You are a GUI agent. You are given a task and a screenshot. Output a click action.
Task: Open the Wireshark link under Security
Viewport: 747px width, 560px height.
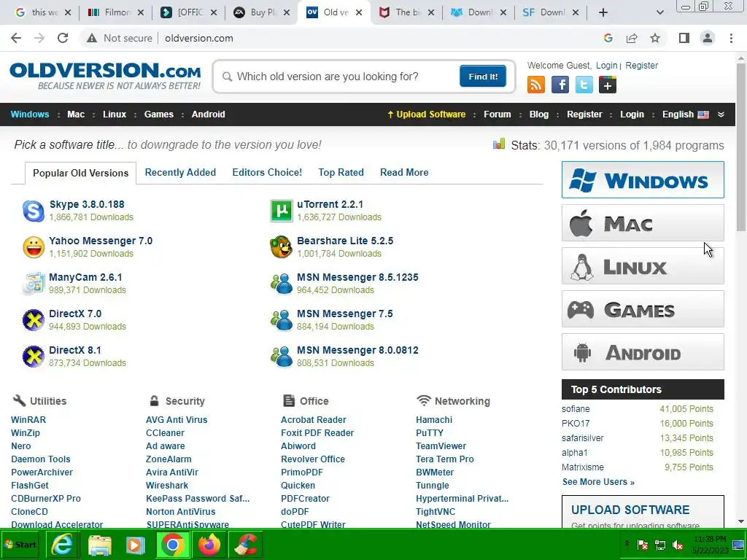point(167,485)
